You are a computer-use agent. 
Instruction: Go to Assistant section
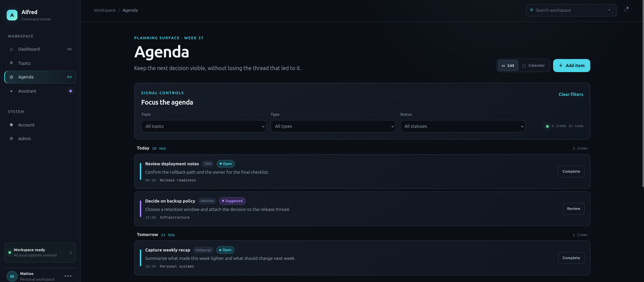pos(40,91)
